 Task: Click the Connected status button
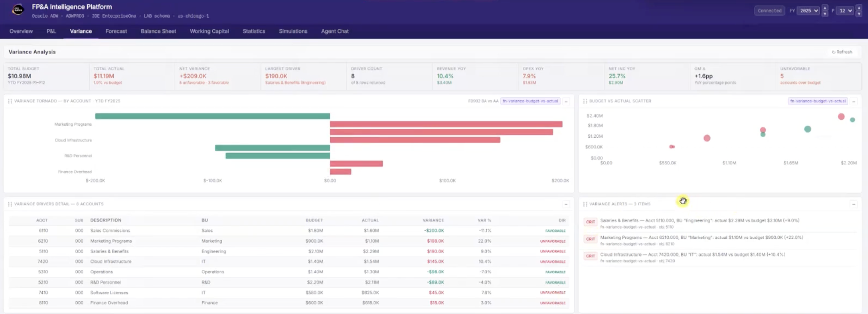pos(769,11)
